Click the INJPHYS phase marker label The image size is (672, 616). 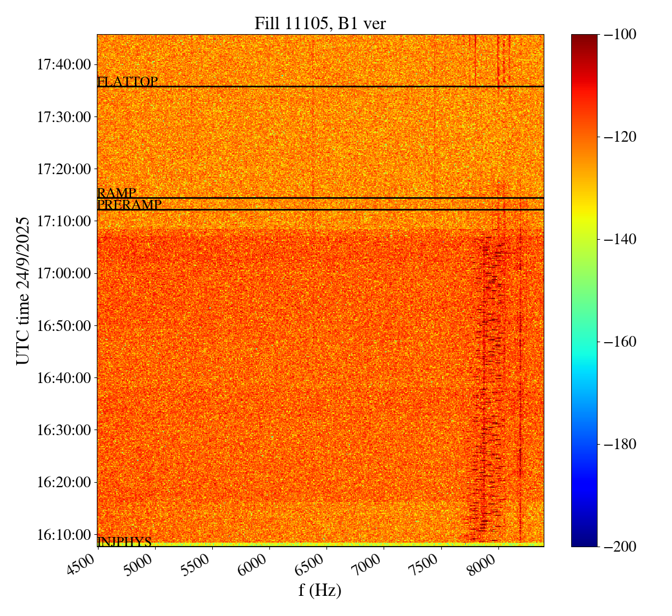click(124, 542)
